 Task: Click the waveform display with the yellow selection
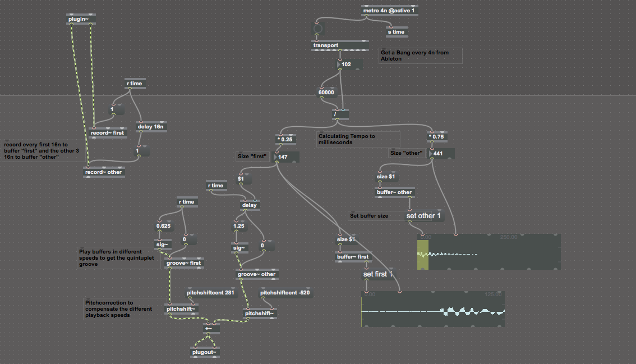click(489, 252)
